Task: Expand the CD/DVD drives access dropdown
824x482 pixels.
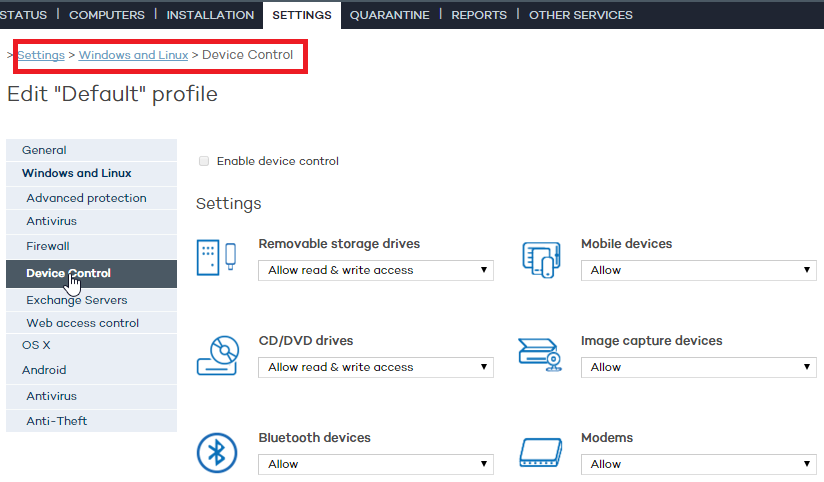Action: point(375,367)
